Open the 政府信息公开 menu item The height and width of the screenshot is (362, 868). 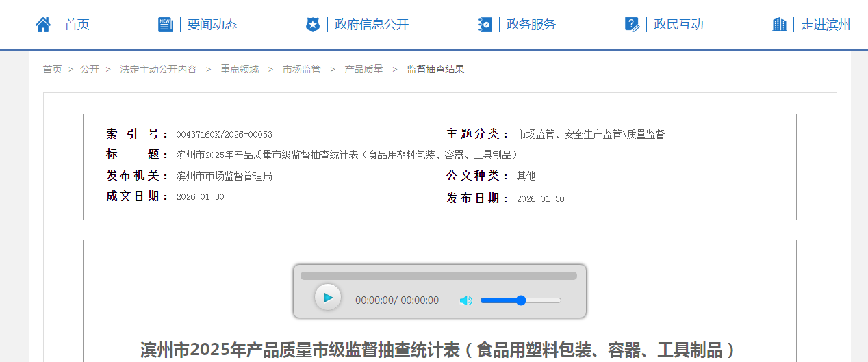[x=372, y=25]
